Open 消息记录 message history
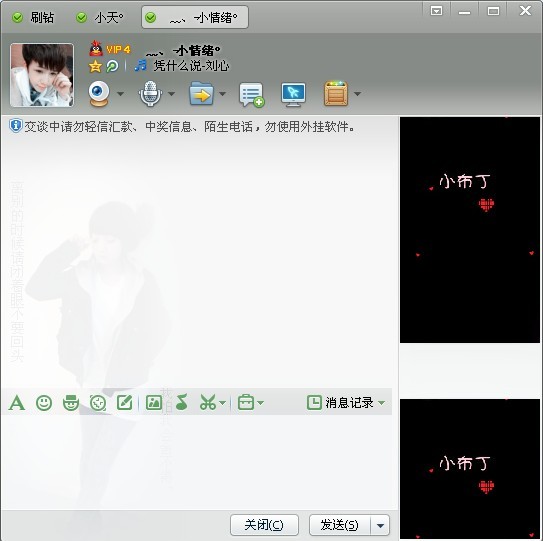The height and width of the screenshot is (541, 543). click(340, 403)
